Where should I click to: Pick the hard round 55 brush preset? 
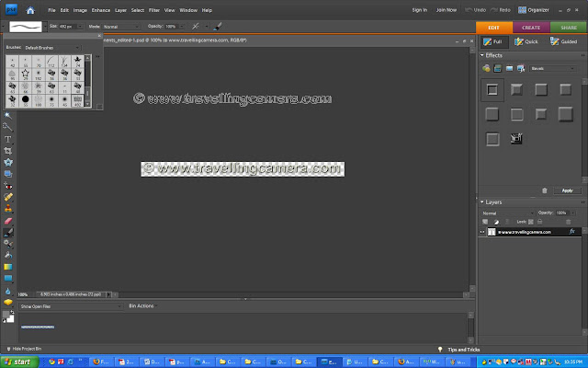[x=25, y=100]
